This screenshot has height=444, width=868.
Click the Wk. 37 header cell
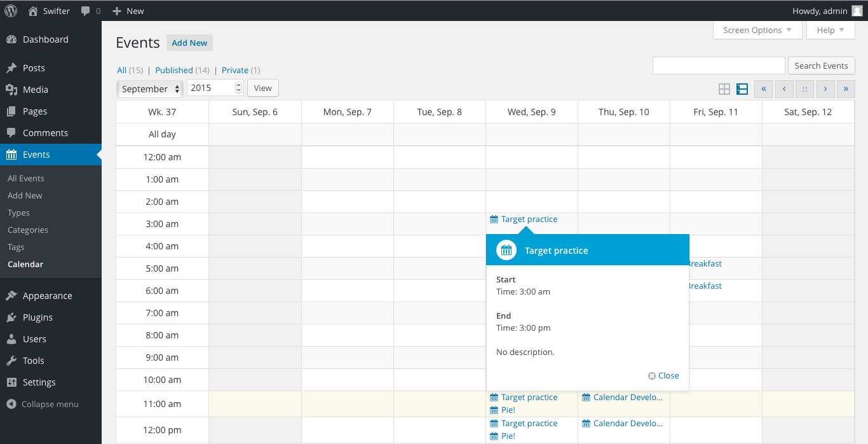(x=162, y=112)
